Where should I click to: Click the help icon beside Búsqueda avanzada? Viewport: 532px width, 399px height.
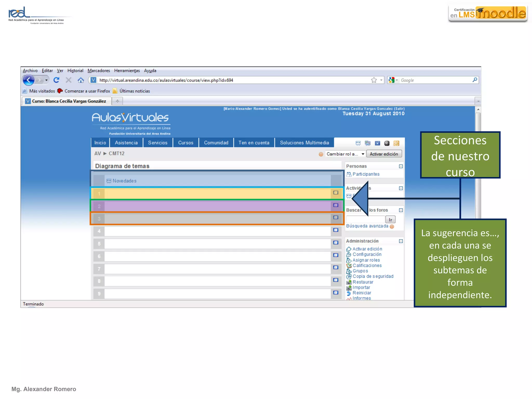pyautogui.click(x=392, y=227)
